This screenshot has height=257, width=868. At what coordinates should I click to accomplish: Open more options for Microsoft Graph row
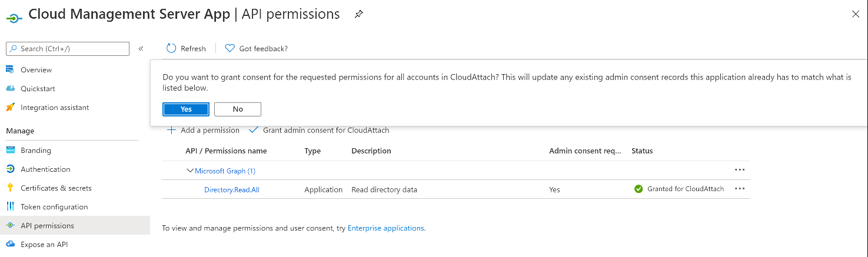[x=740, y=170]
